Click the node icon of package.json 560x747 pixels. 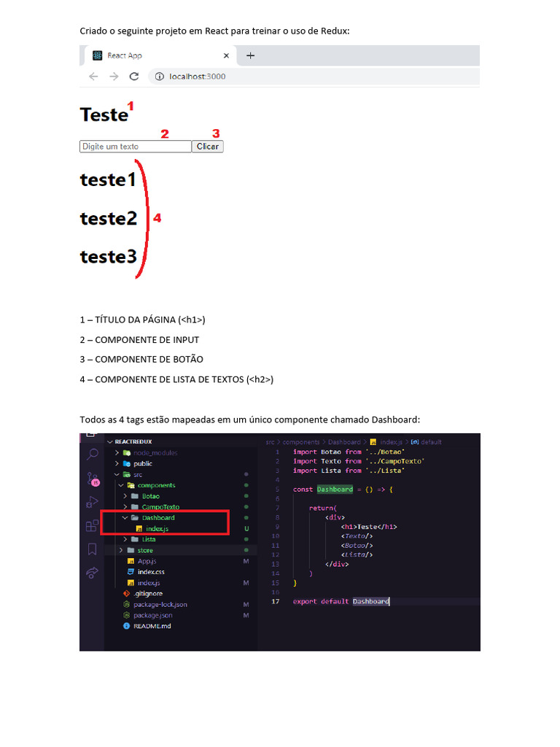pyautogui.click(x=126, y=616)
